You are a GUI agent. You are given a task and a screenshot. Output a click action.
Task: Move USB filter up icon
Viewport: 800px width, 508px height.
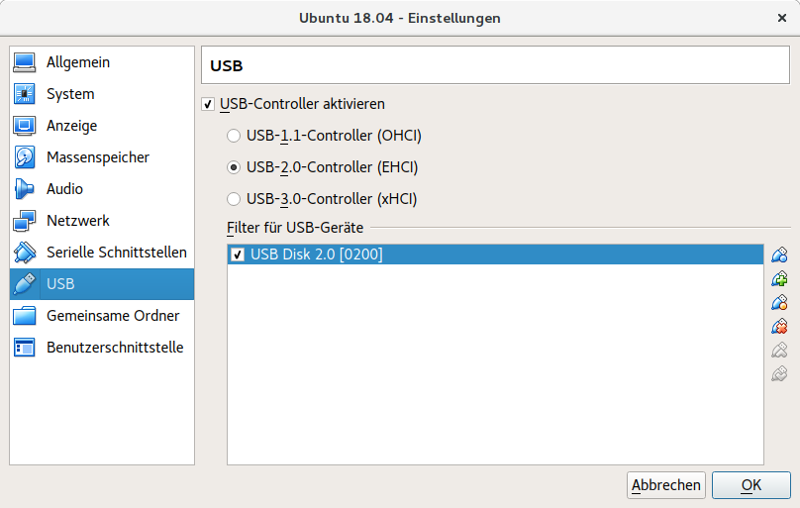pyautogui.click(x=779, y=350)
